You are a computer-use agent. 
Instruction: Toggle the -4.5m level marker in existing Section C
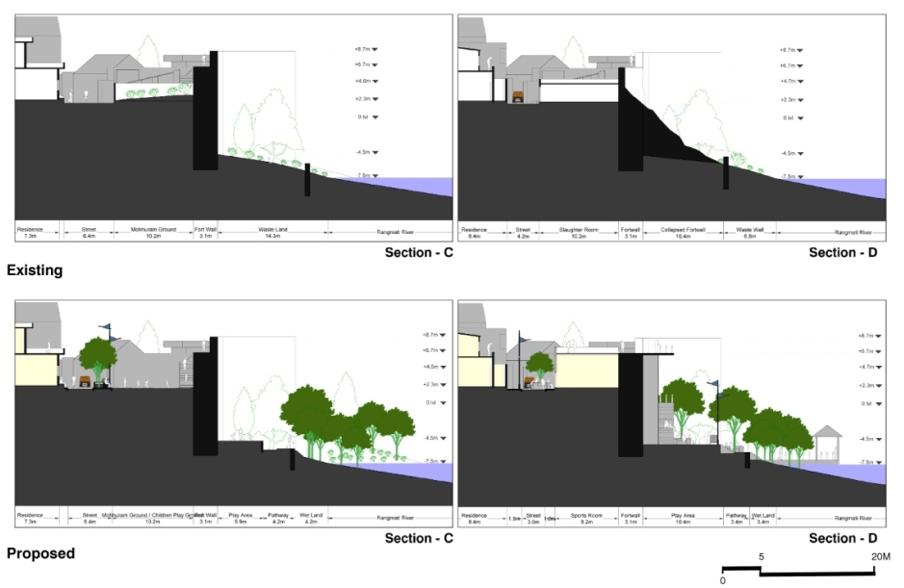point(374,152)
